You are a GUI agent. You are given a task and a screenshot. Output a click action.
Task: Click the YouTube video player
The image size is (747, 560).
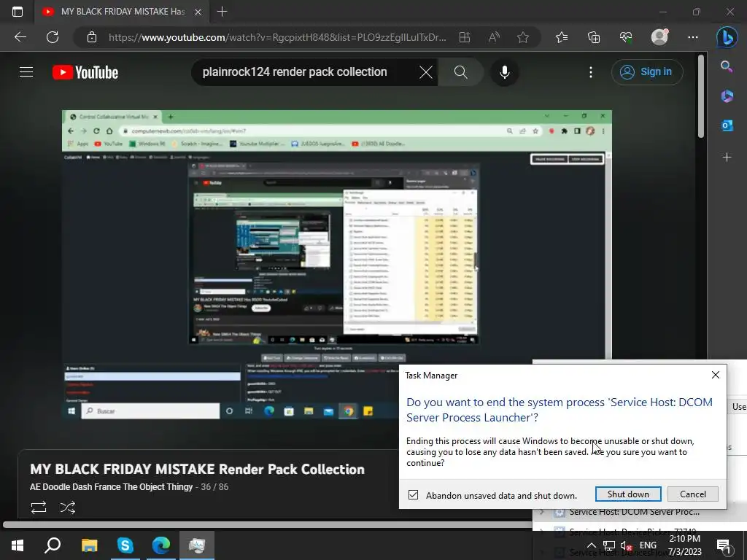coord(337,265)
